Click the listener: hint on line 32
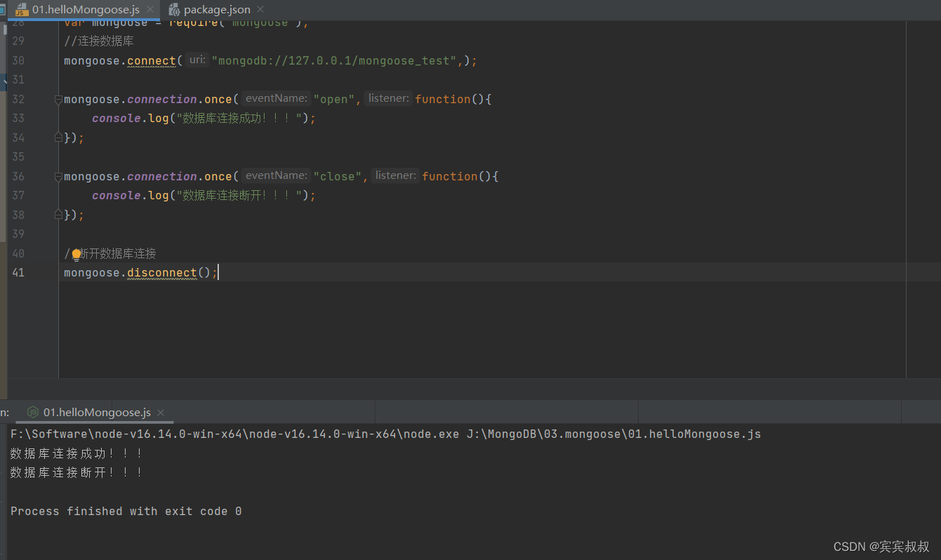This screenshot has height=560, width=941. pyautogui.click(x=389, y=99)
